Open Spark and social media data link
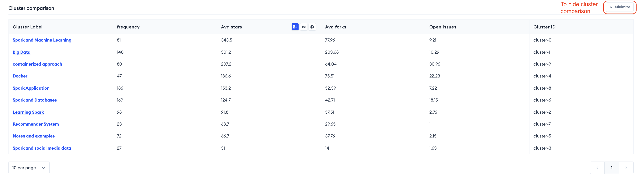Image resolution: width=644 pixels, height=185 pixels. coord(42,148)
